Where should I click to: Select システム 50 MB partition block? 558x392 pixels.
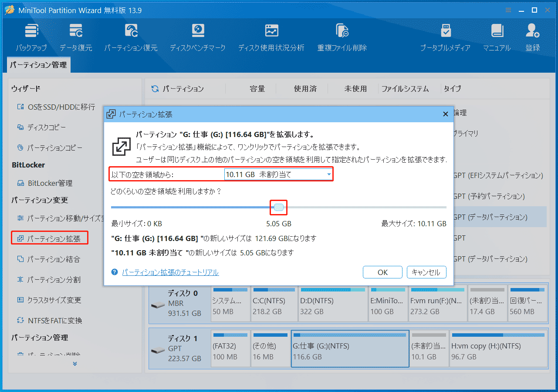point(230,303)
